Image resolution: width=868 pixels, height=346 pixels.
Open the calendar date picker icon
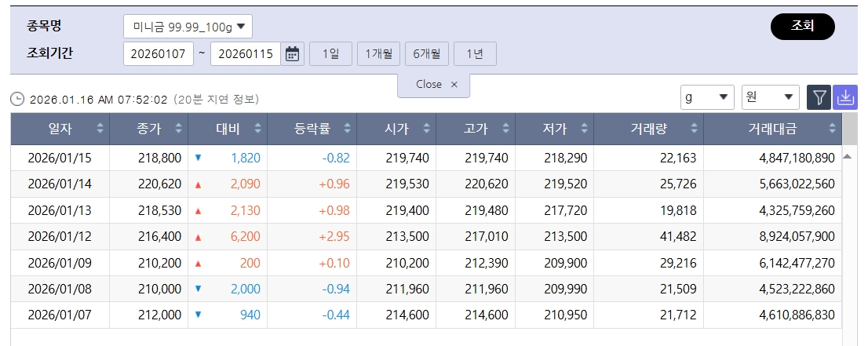click(x=292, y=53)
